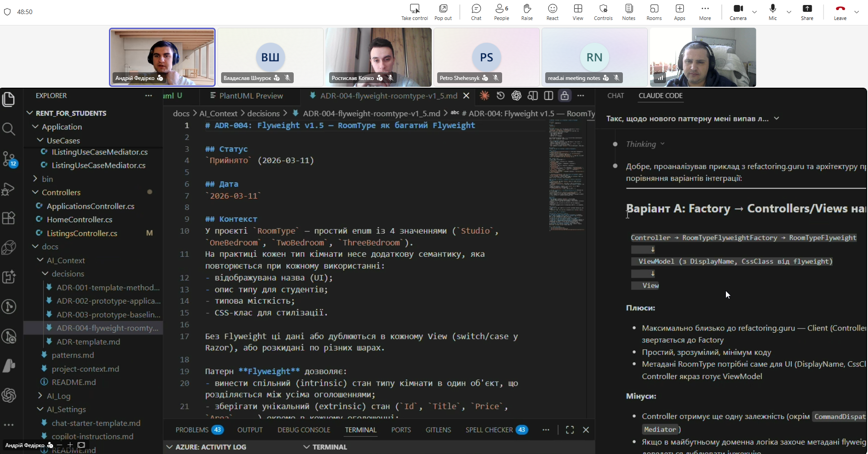Viewport: 868px width, 454px height.
Task: Expand the Thinking section in Claude Code
Action: click(x=645, y=144)
